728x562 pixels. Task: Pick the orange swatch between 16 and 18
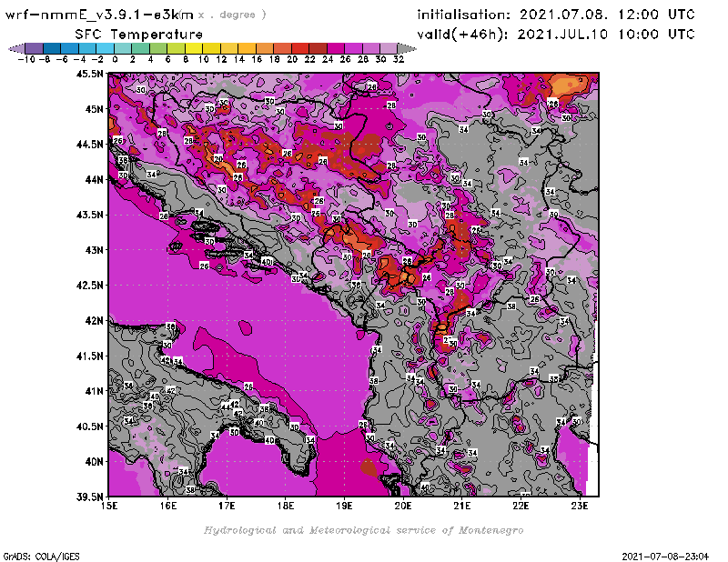tap(265, 48)
